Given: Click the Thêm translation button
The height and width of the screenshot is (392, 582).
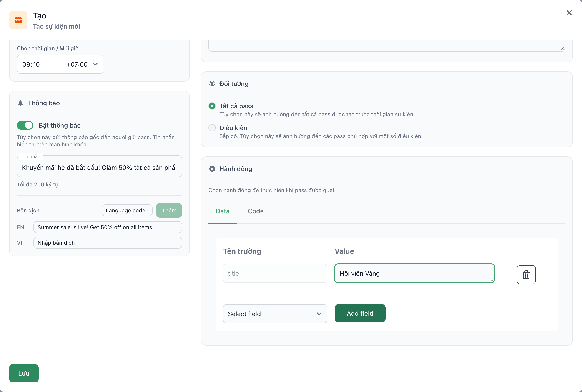Looking at the screenshot, I should tap(169, 210).
